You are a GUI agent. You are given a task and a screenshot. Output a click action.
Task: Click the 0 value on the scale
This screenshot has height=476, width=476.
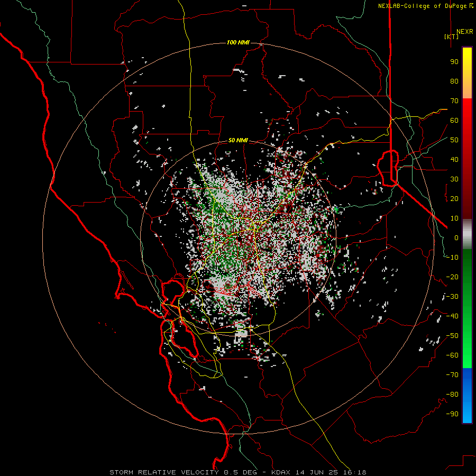(x=456, y=238)
